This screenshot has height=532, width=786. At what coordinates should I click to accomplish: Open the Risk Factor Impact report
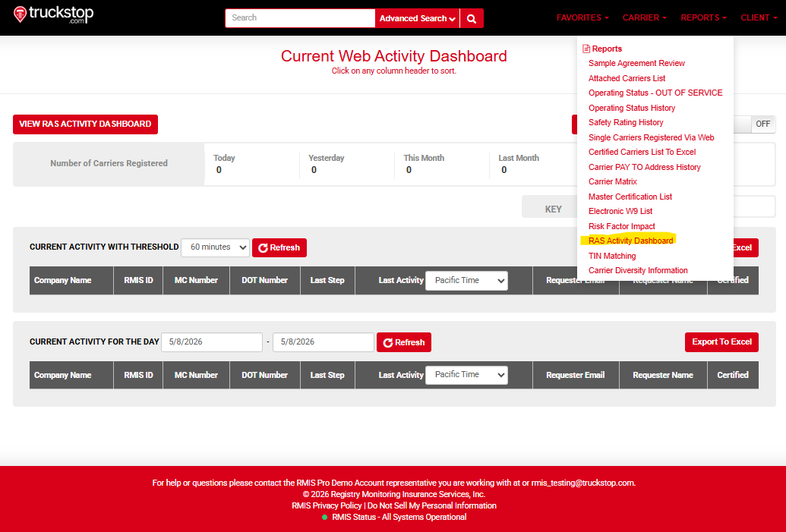[621, 226]
